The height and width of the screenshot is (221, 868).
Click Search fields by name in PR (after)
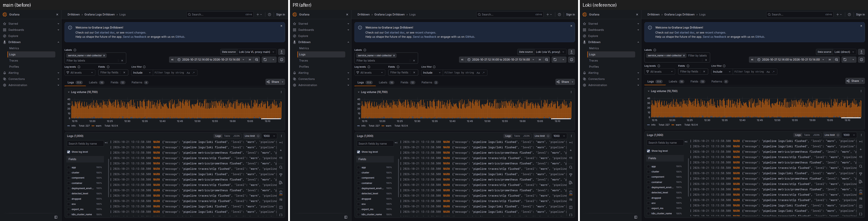click(375, 144)
